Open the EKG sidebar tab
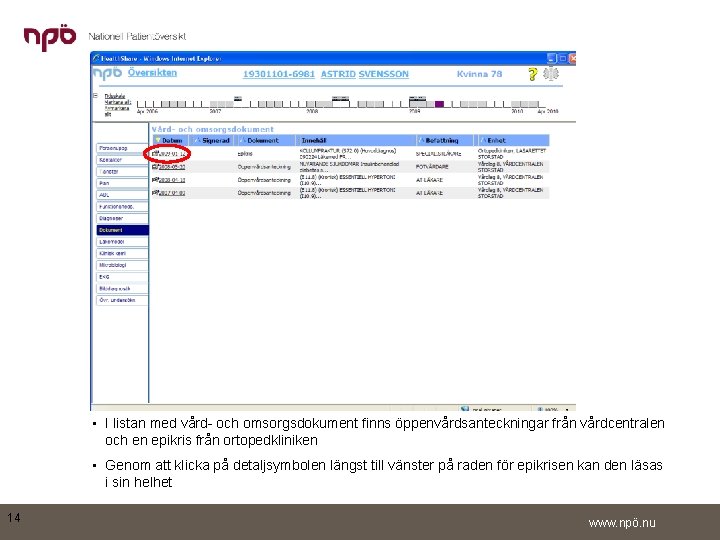The image size is (720, 540). pos(123,277)
